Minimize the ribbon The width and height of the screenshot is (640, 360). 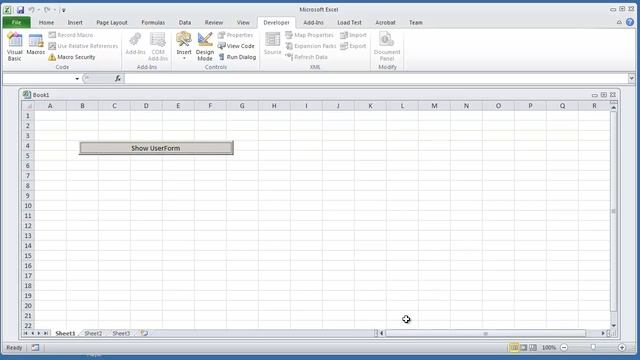[x=619, y=22]
